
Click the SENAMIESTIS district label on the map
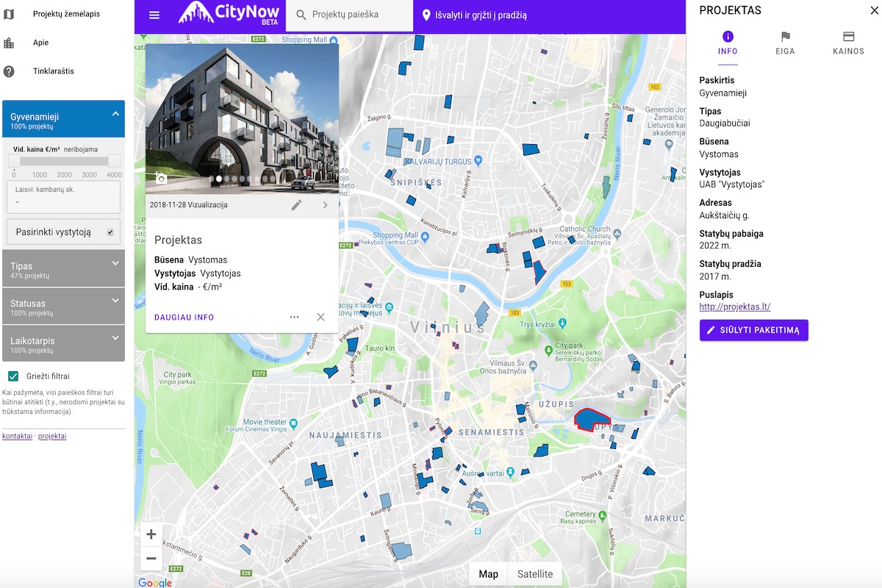492,432
